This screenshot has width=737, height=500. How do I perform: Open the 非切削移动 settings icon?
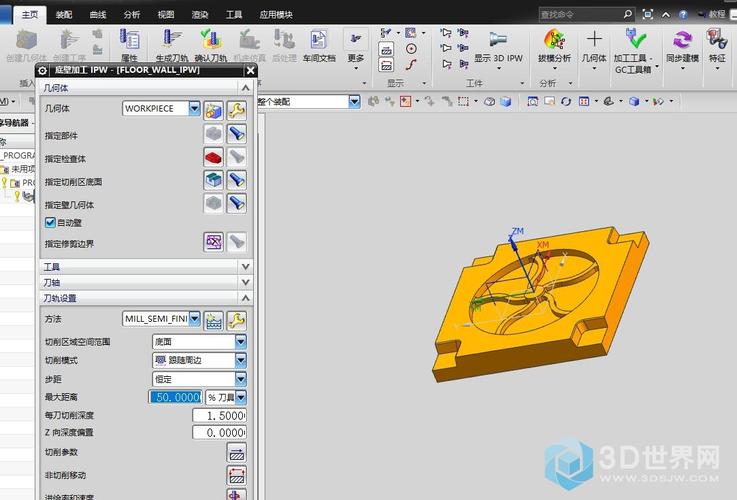(236, 475)
